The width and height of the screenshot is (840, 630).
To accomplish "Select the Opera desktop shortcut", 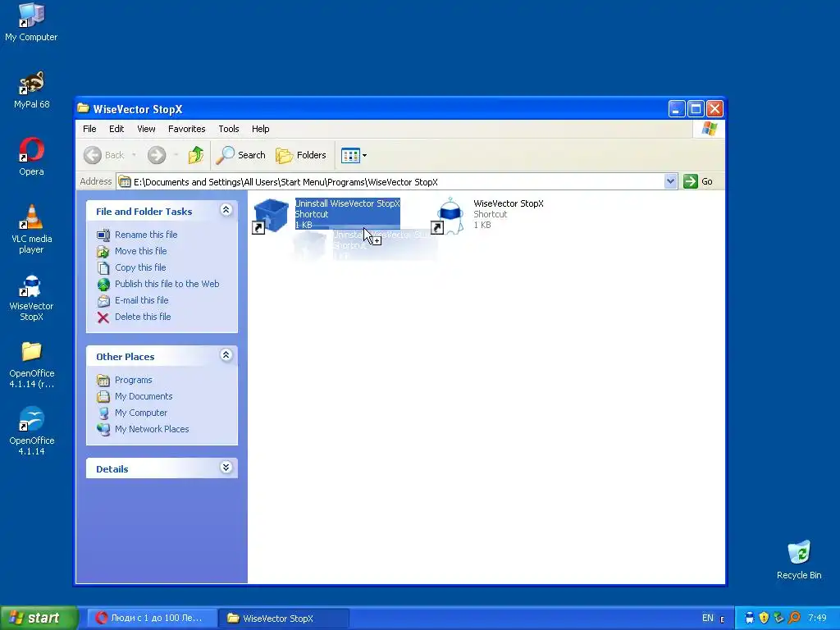I will tap(31, 157).
